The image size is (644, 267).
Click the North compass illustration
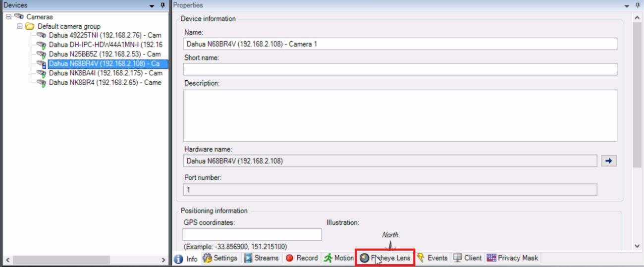(x=390, y=240)
